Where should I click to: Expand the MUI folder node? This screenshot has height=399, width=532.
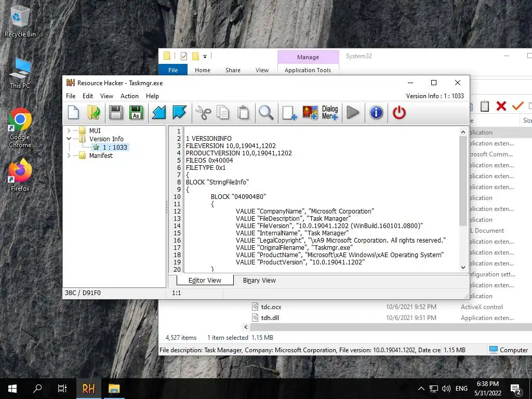point(69,130)
